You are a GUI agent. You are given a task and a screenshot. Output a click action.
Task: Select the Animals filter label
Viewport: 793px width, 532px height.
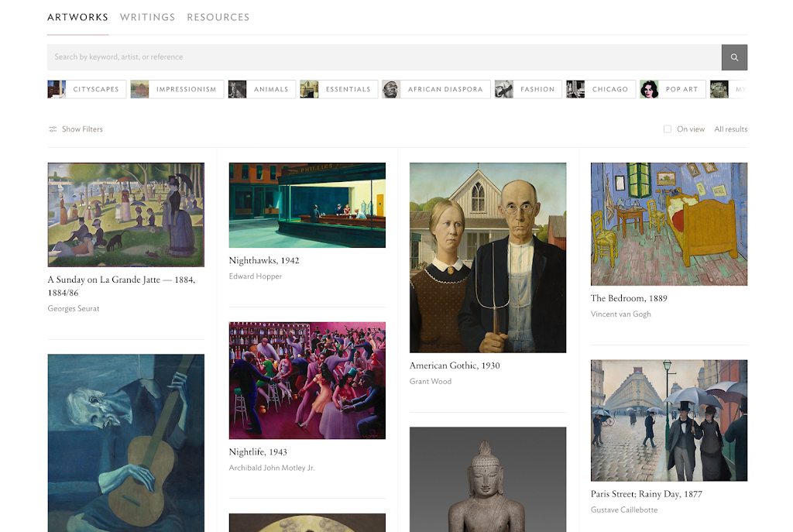[271, 89]
